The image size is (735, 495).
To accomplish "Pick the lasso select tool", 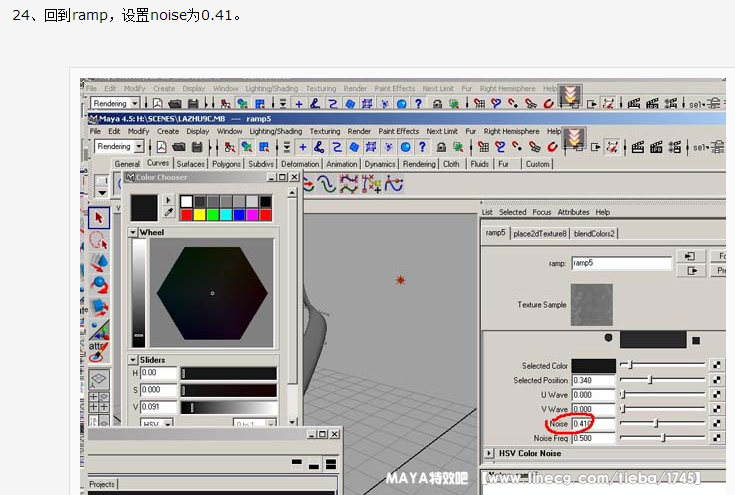I will 98,241.
